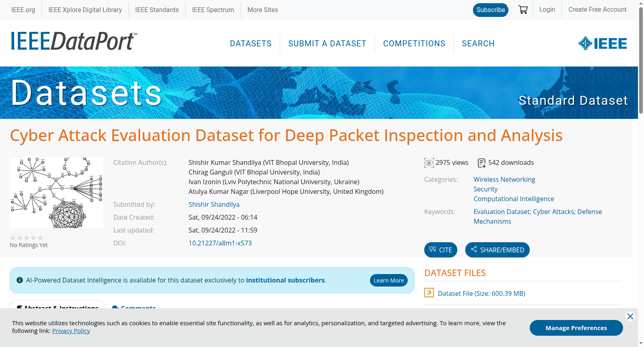Click the Evaluation Dataset keyword
The width and height of the screenshot is (644, 347).
(x=502, y=212)
